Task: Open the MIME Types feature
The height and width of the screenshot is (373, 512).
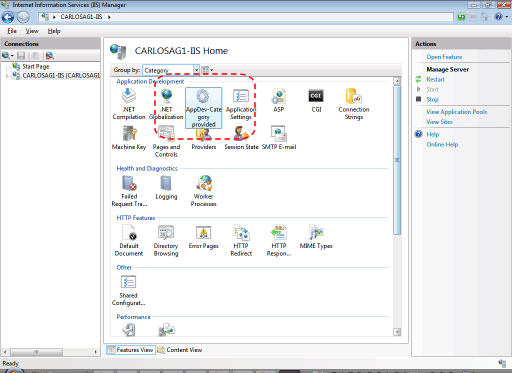Action: pyautogui.click(x=316, y=237)
